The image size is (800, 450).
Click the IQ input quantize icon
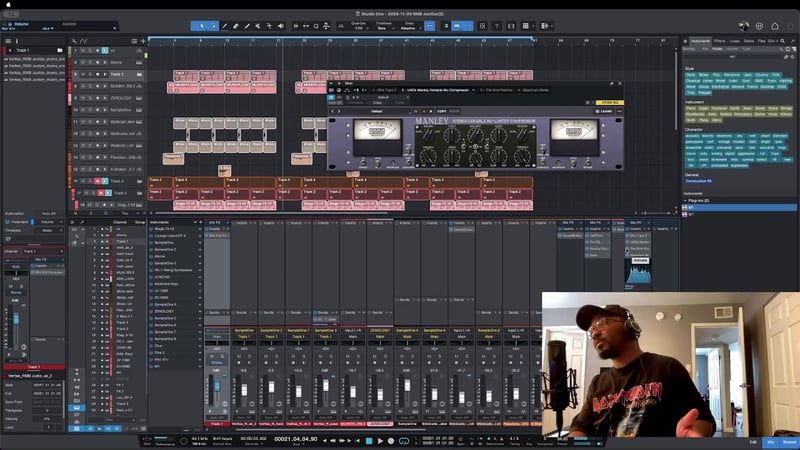tap(341, 26)
